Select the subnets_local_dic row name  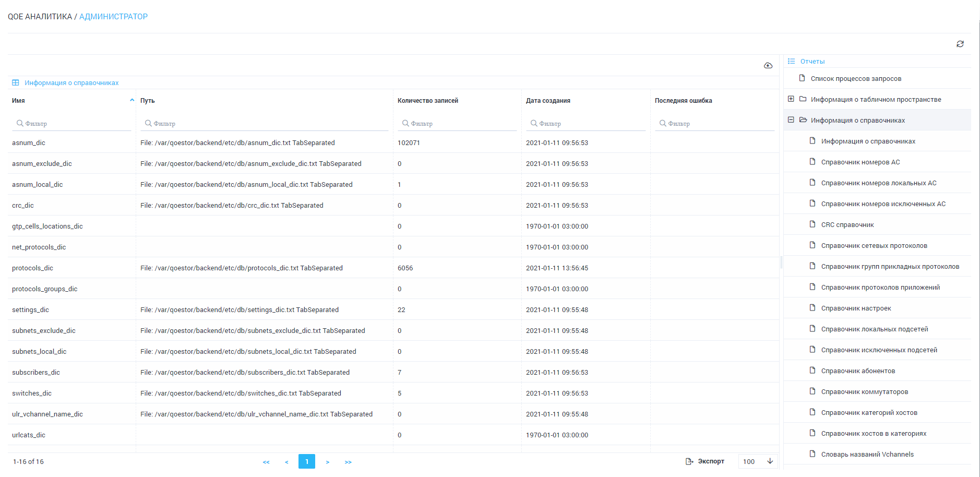39,351
